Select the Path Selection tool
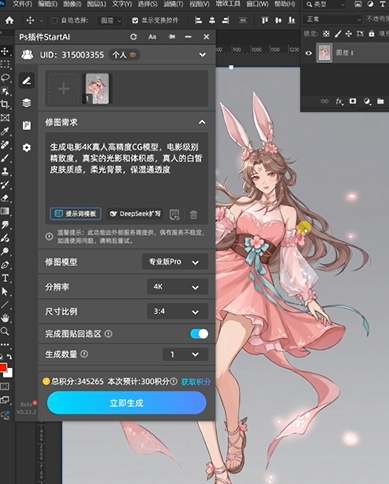The height and width of the screenshot is (484, 389). pyautogui.click(x=5, y=291)
